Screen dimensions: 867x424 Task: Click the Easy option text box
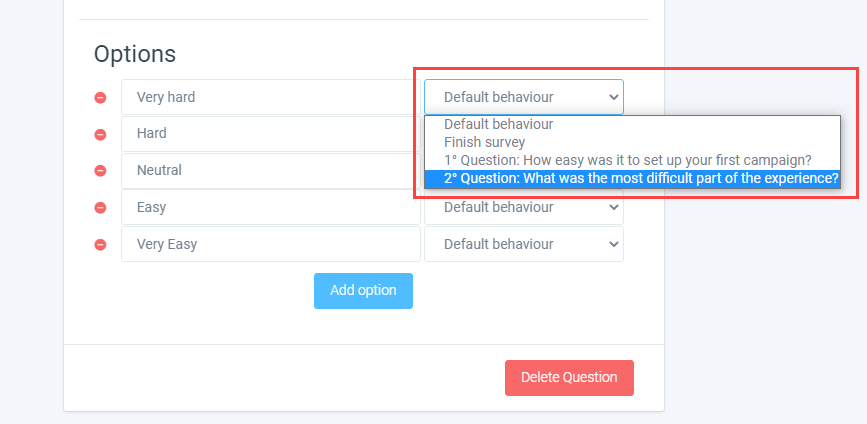click(x=270, y=208)
